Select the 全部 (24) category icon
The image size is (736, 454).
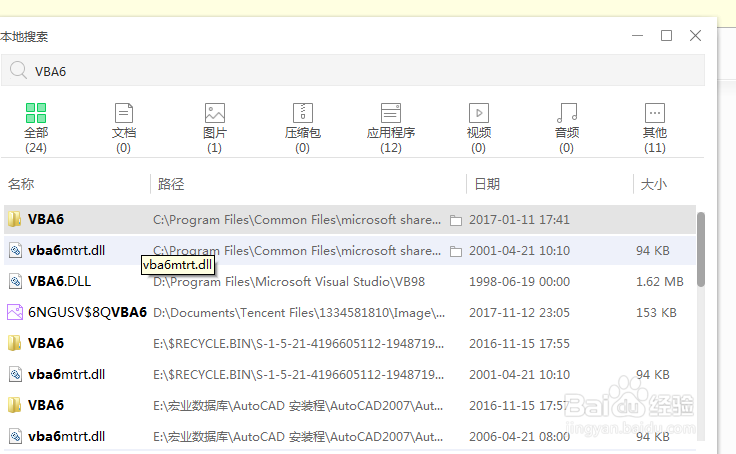click(36, 113)
